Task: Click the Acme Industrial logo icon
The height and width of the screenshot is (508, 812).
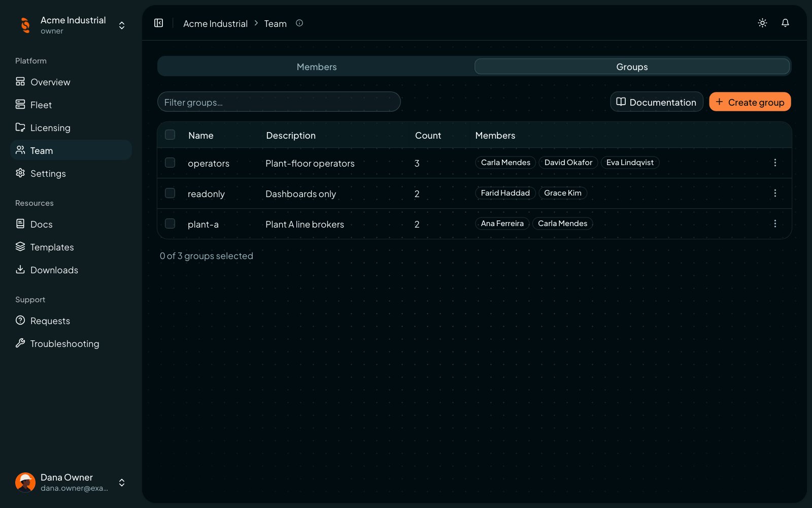Action: pos(25,25)
